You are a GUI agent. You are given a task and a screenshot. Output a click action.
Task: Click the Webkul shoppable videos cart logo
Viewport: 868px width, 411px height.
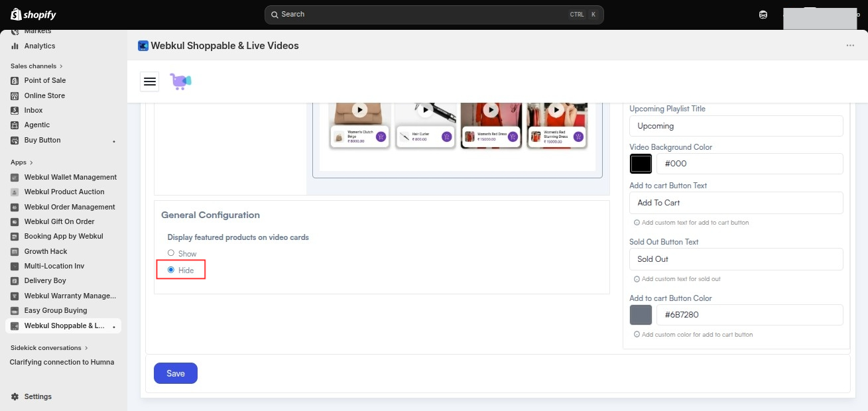tap(180, 81)
